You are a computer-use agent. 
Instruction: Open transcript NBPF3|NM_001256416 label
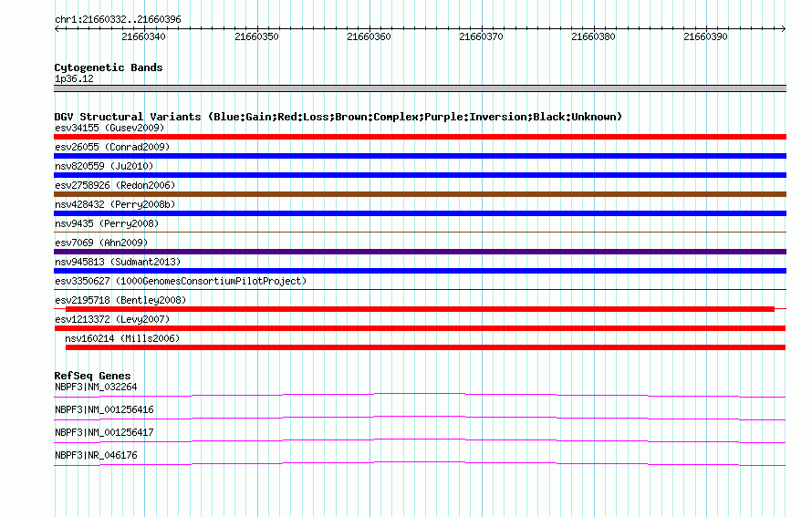104,410
